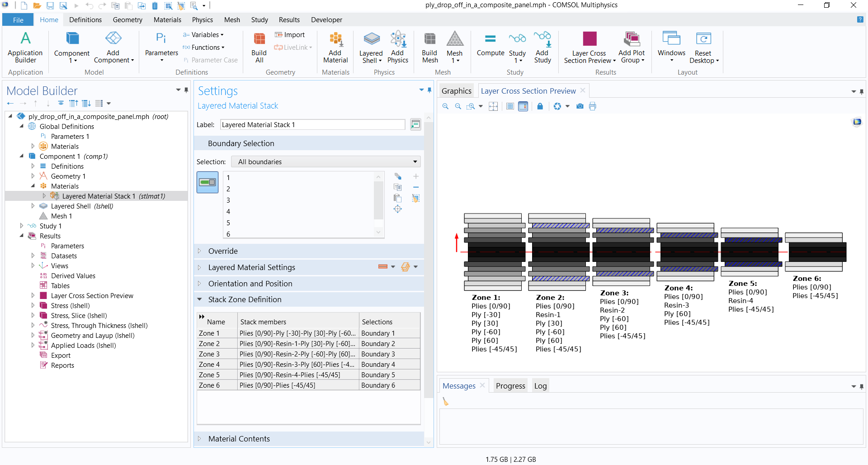This screenshot has height=465, width=868.
Task: Switch to the Graphics tab
Action: tap(456, 91)
